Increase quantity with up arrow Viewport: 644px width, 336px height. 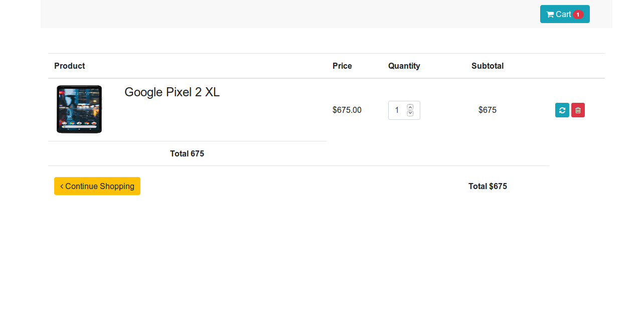[410, 107]
